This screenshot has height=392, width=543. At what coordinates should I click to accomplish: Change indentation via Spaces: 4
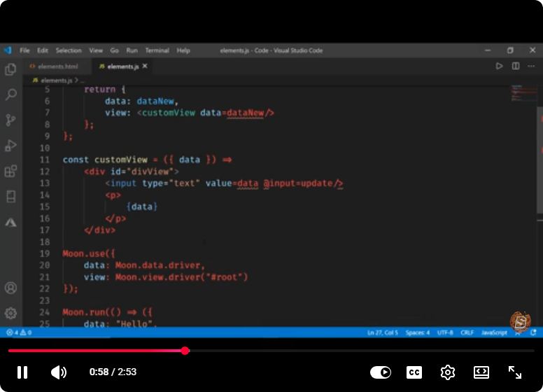pos(417,332)
